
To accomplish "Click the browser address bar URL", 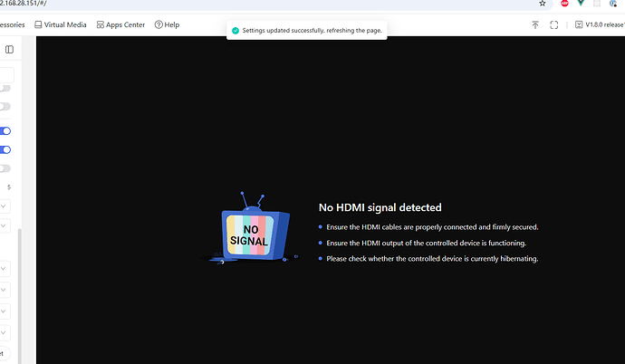I will pos(27,4).
